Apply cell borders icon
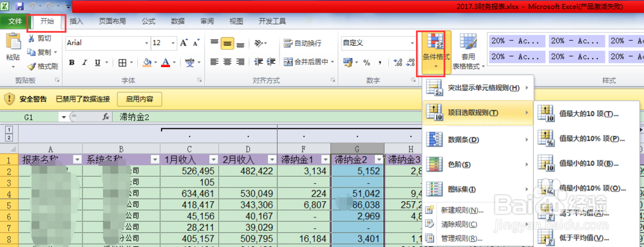 122,63
